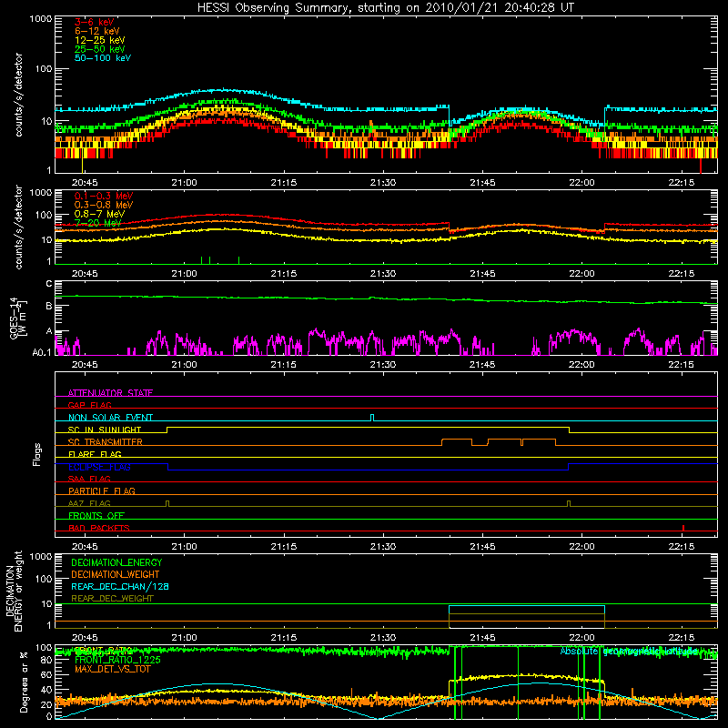Select the BAD_PACKETS flag label
Viewport: 728px width, 728px height.
pos(99,528)
